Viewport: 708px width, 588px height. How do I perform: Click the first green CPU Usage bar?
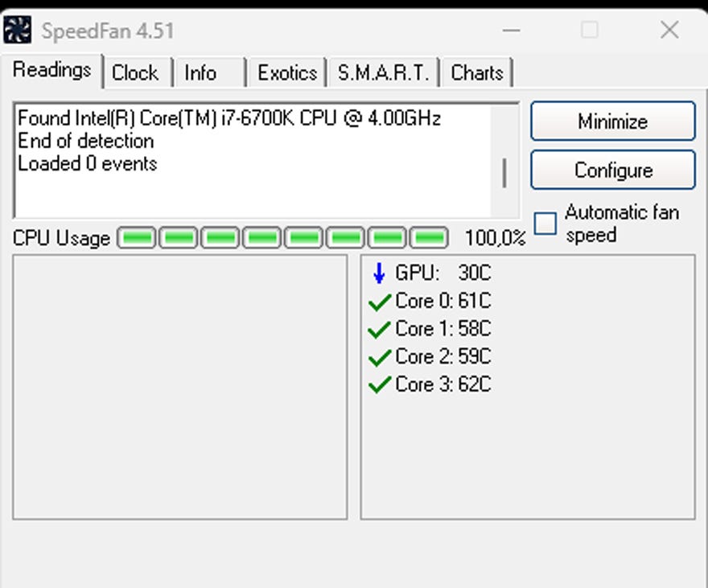tap(138, 238)
